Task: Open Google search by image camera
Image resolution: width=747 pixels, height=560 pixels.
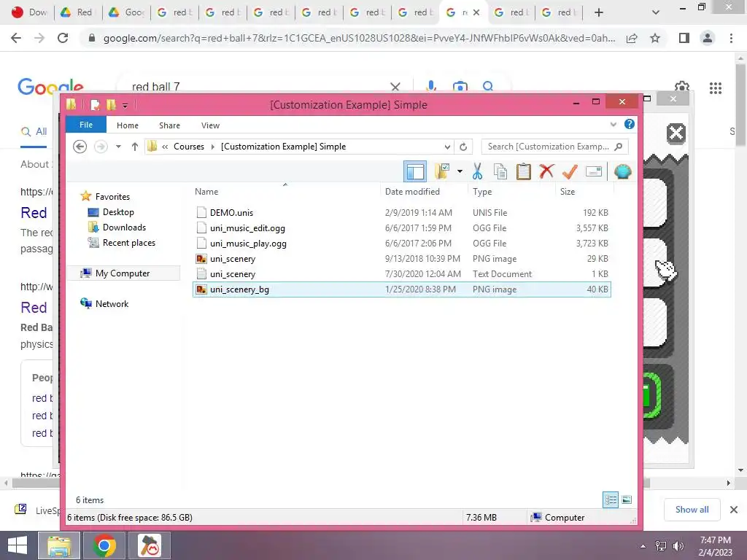Action: 460,87
